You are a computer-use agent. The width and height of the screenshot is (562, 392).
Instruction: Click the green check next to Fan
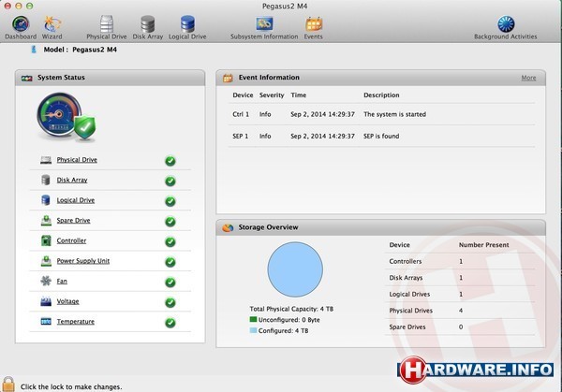click(x=170, y=283)
